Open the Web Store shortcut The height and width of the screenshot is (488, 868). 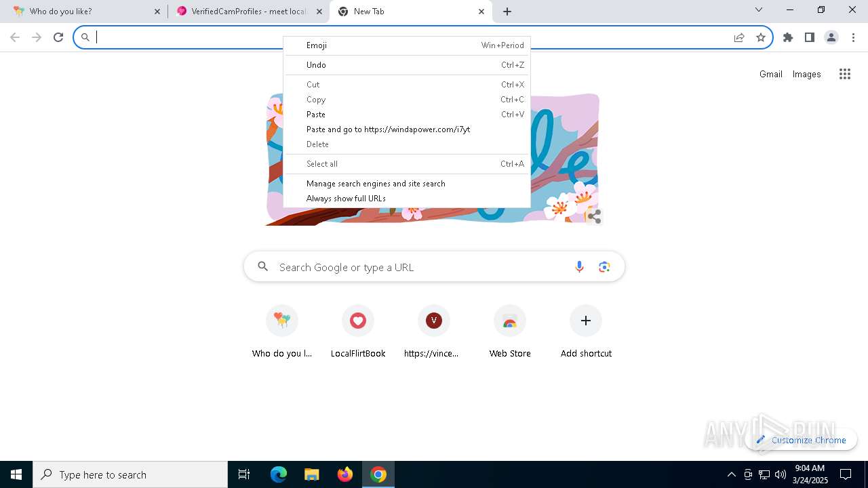pos(510,331)
